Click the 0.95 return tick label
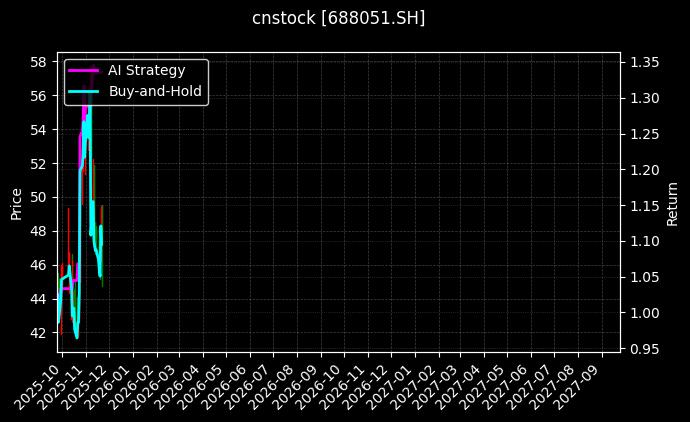 point(645,349)
